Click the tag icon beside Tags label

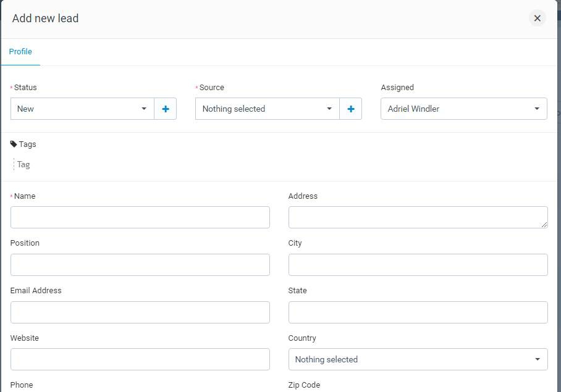pyautogui.click(x=14, y=144)
